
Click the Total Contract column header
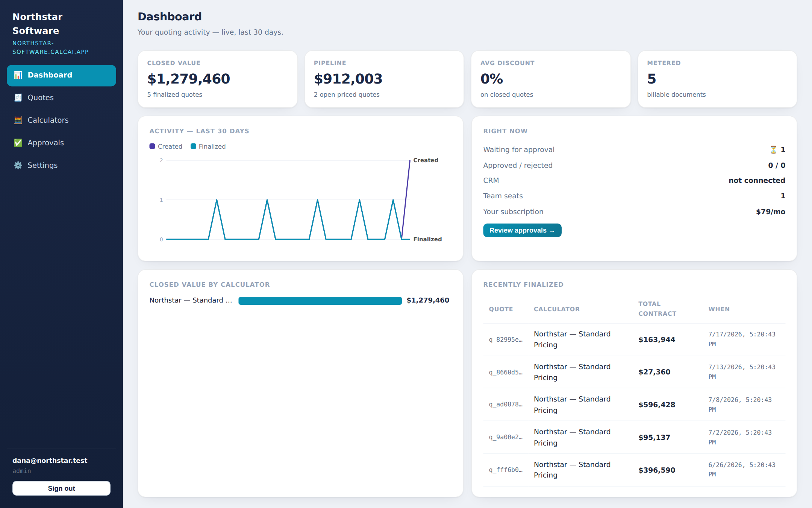pos(657,309)
